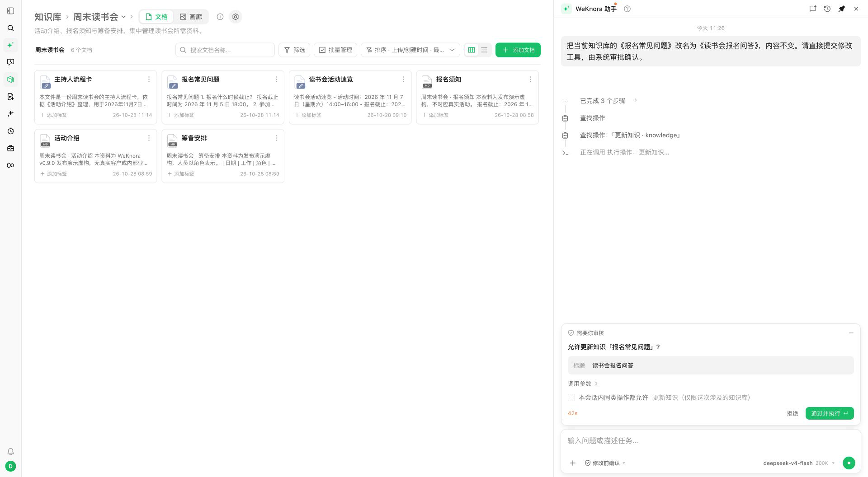Expand 调用参数 details
The height and width of the screenshot is (477, 868).
point(583,383)
